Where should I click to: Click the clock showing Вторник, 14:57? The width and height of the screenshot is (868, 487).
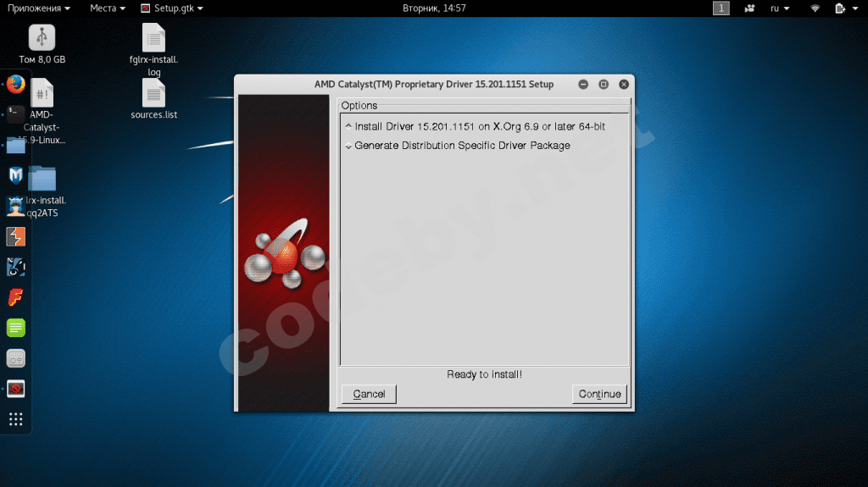pos(433,8)
